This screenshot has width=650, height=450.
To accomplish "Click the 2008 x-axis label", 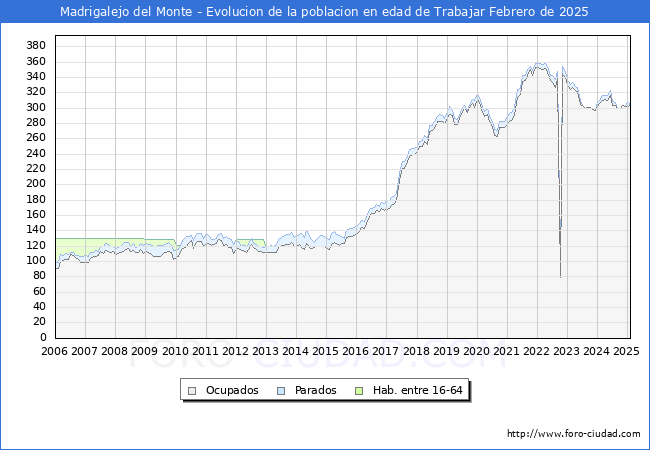I will 114,351.
